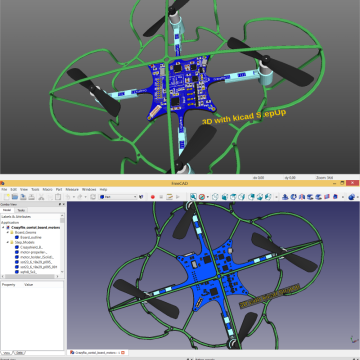This screenshot has height=360, width=360.
Task: Click the Part Mirror tool icon
Action: [x=302, y=197]
